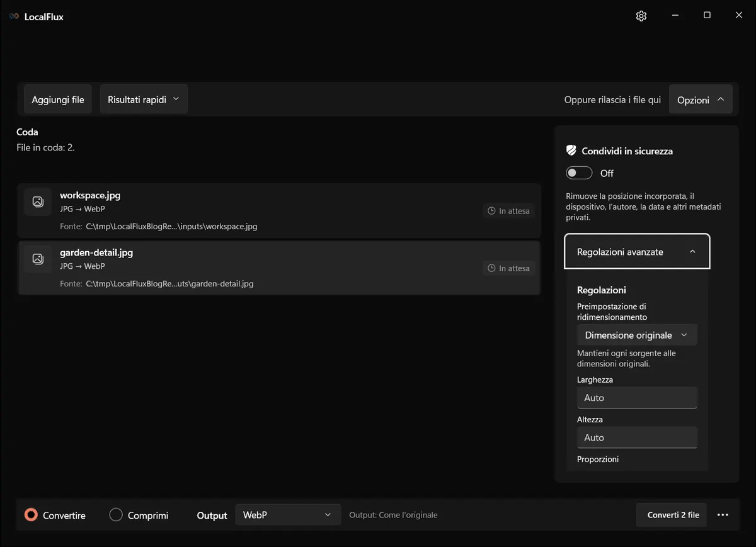The height and width of the screenshot is (547, 756).
Task: Collapse the Regolazioni avanzate section
Action: click(637, 252)
